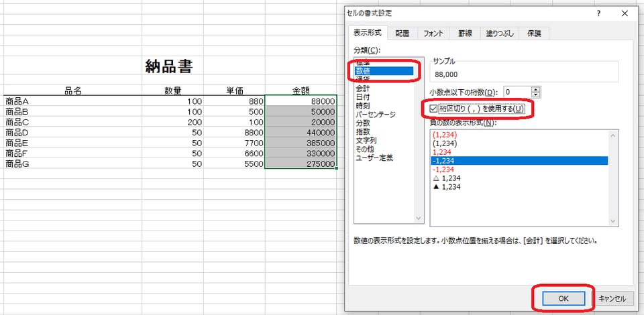Close the セルの書式設定 dialog
Screen dimensions: 644x315
[x=625, y=13]
